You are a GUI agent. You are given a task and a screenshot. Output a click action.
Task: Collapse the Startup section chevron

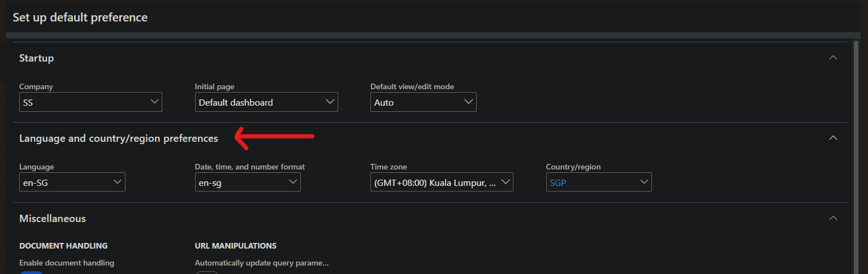coord(832,58)
